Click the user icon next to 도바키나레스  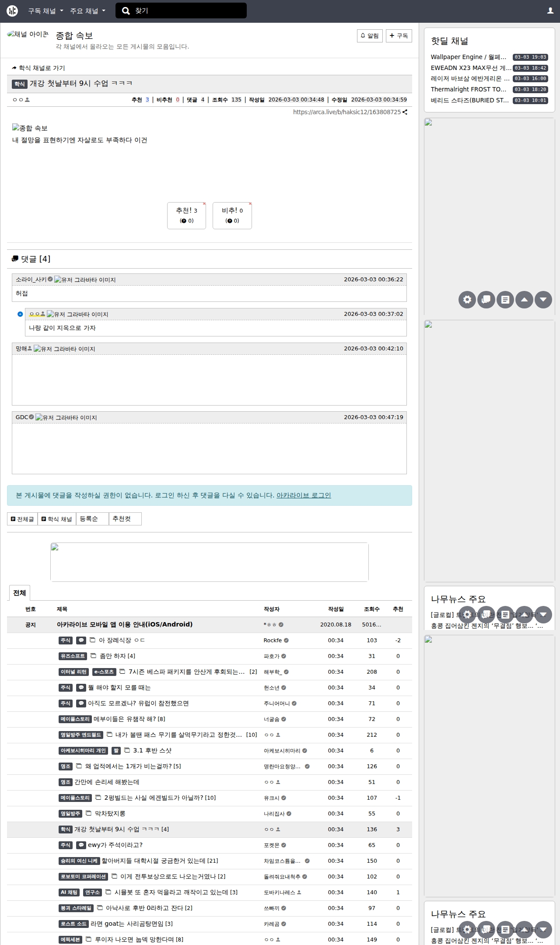click(299, 892)
